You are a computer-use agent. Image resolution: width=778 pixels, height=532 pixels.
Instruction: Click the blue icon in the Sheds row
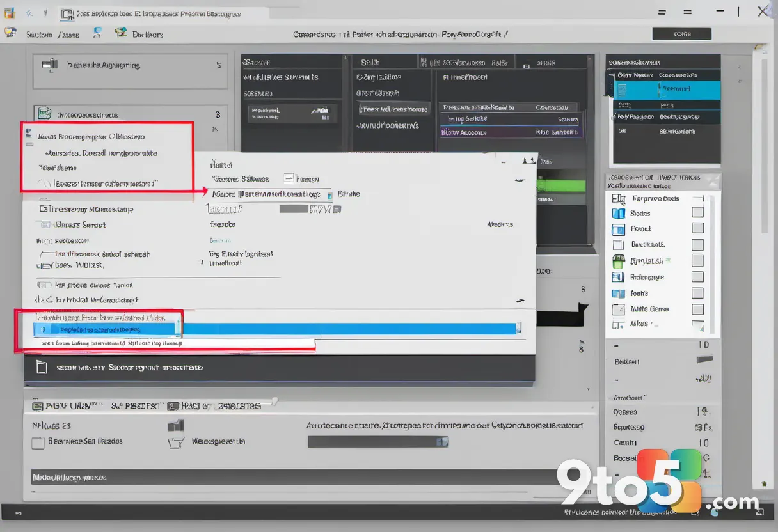pos(618,214)
